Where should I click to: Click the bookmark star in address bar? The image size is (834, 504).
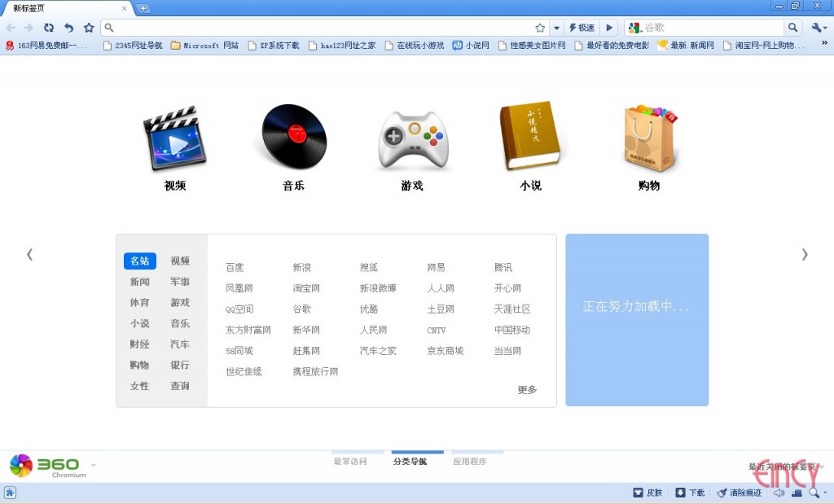(540, 28)
